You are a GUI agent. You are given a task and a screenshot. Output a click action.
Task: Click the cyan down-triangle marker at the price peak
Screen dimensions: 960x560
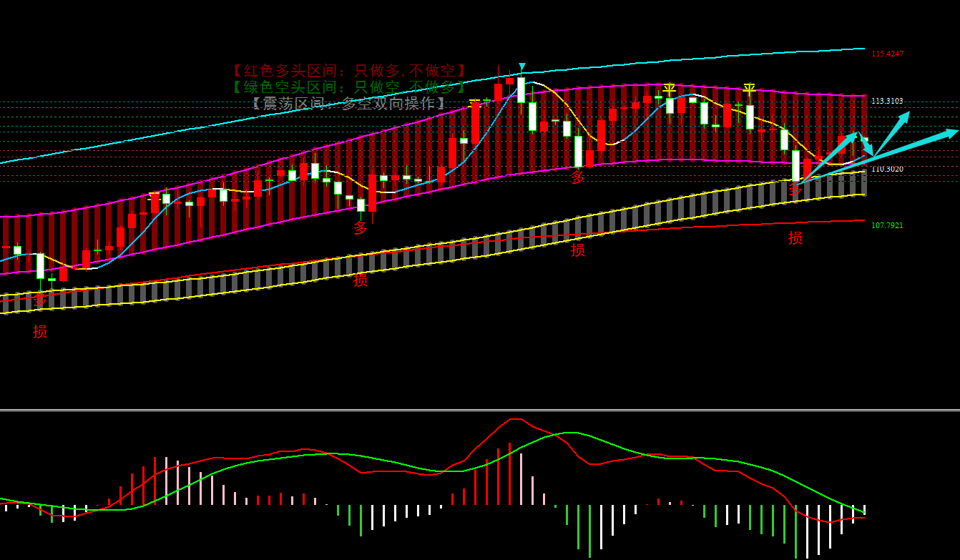tap(522, 67)
